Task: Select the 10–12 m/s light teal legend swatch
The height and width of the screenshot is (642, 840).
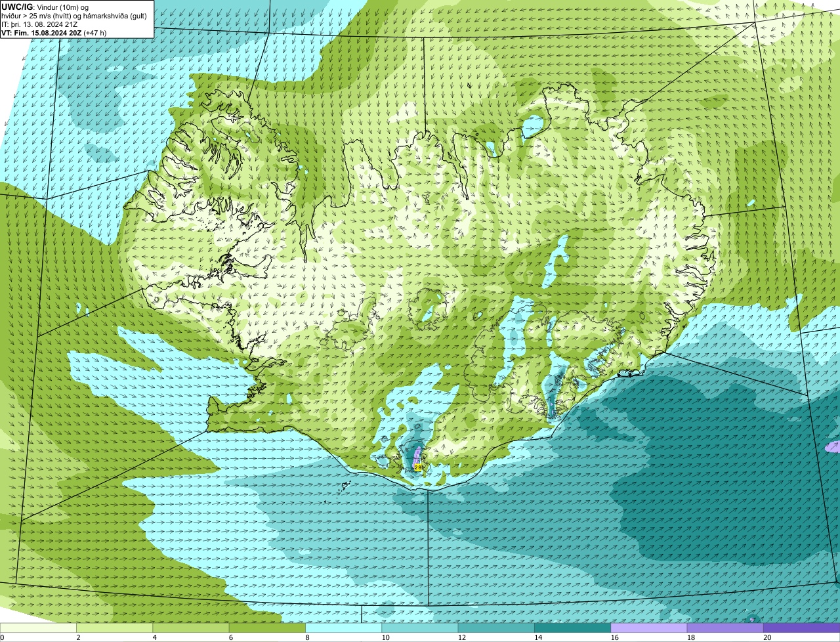Action: coord(420,628)
